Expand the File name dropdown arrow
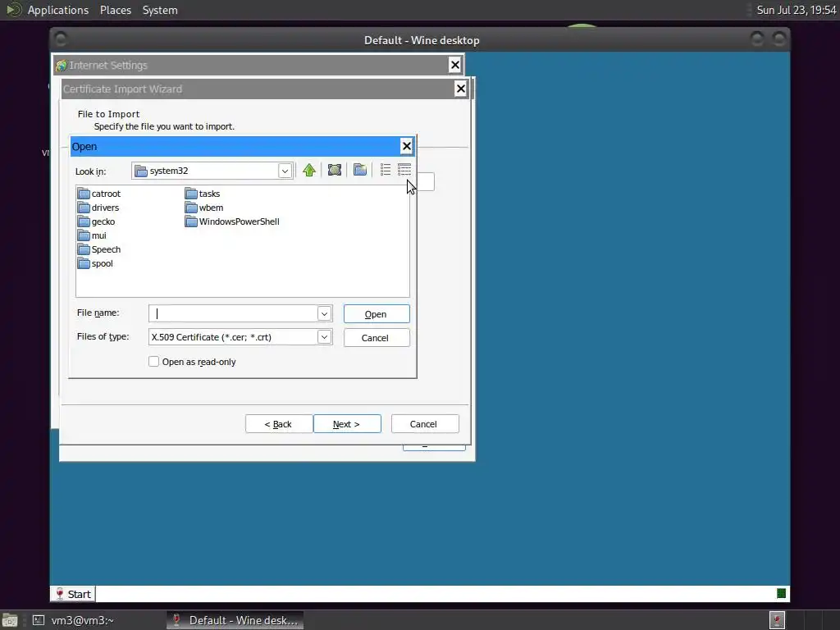 click(324, 313)
